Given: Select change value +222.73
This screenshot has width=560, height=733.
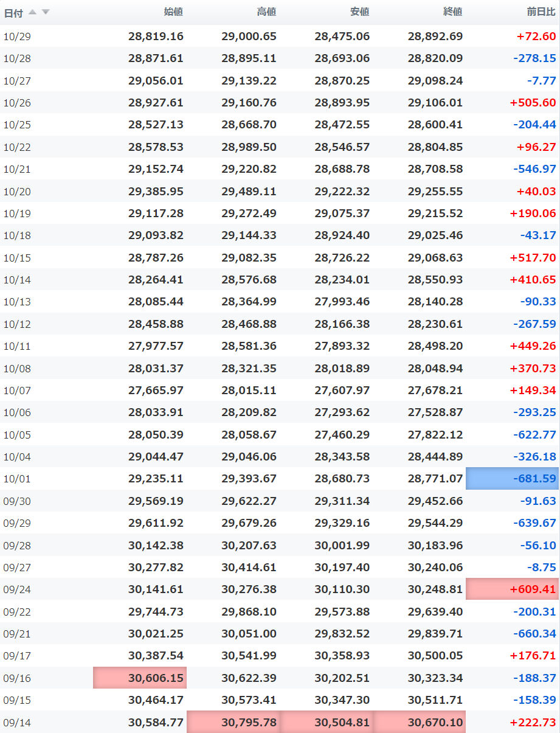Looking at the screenshot, I should pyautogui.click(x=533, y=722).
